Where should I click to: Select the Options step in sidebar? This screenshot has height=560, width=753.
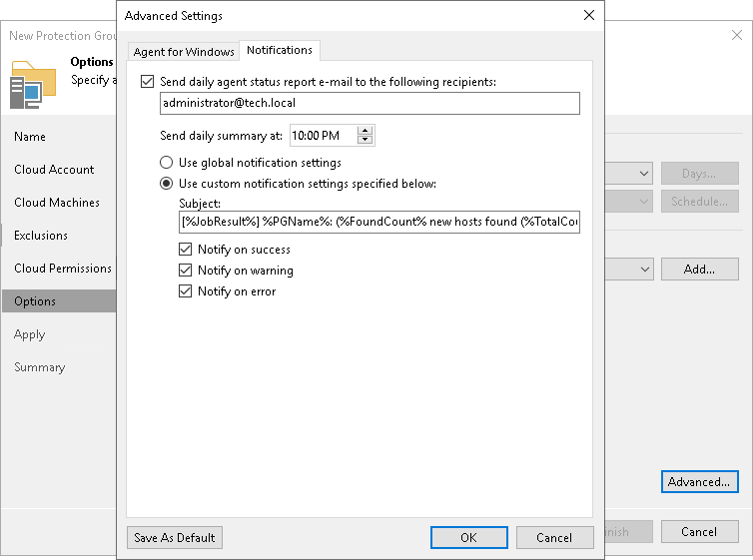pyautogui.click(x=59, y=301)
